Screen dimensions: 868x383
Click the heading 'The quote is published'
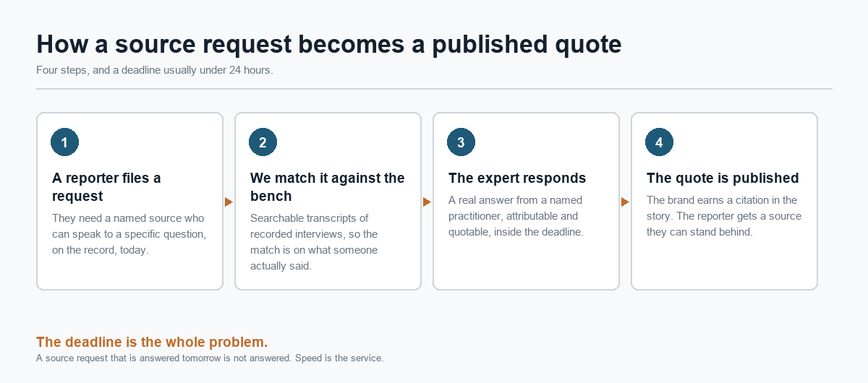[723, 178]
